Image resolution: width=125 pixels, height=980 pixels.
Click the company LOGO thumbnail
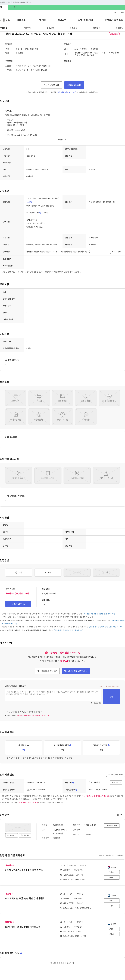[18, 827]
